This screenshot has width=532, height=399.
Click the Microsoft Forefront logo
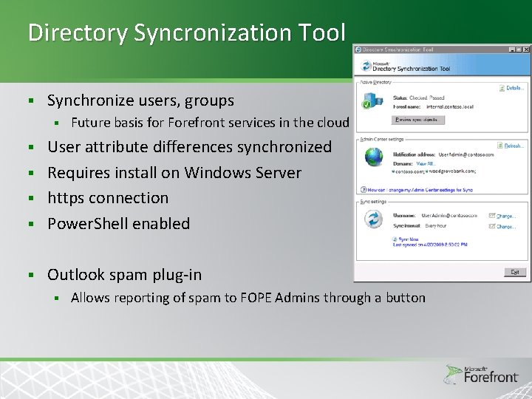coord(482,375)
